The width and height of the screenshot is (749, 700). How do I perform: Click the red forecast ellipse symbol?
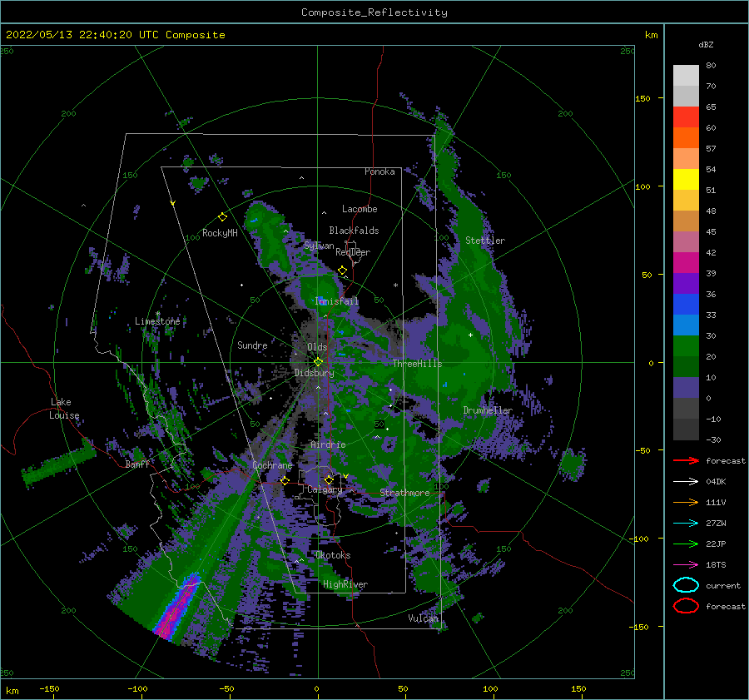tap(686, 606)
